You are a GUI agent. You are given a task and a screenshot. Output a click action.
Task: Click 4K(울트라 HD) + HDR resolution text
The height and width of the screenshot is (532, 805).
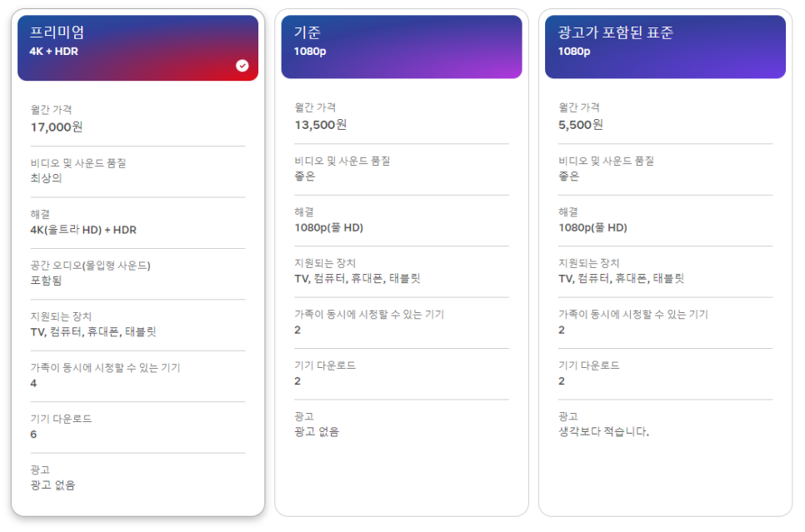click(83, 229)
